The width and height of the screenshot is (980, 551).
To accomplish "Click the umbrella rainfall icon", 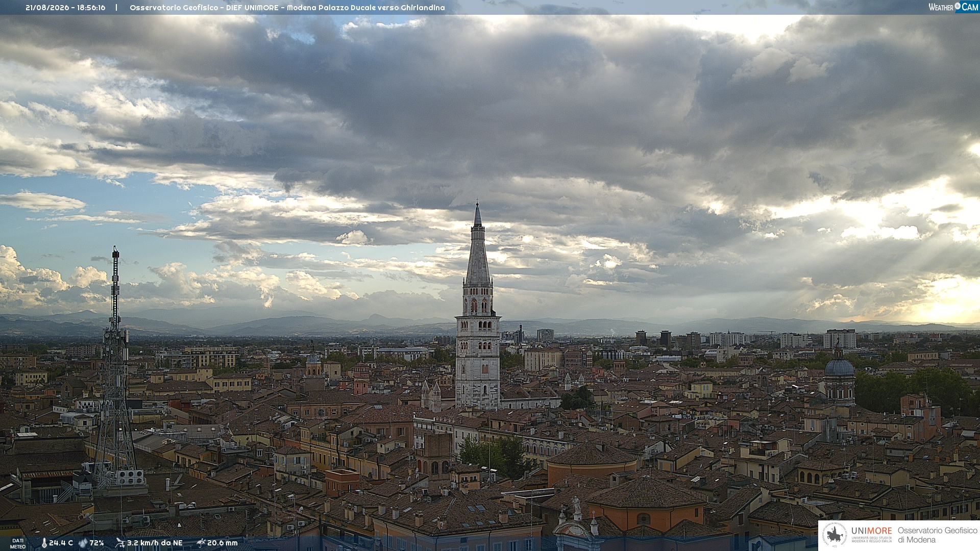I will [201, 543].
